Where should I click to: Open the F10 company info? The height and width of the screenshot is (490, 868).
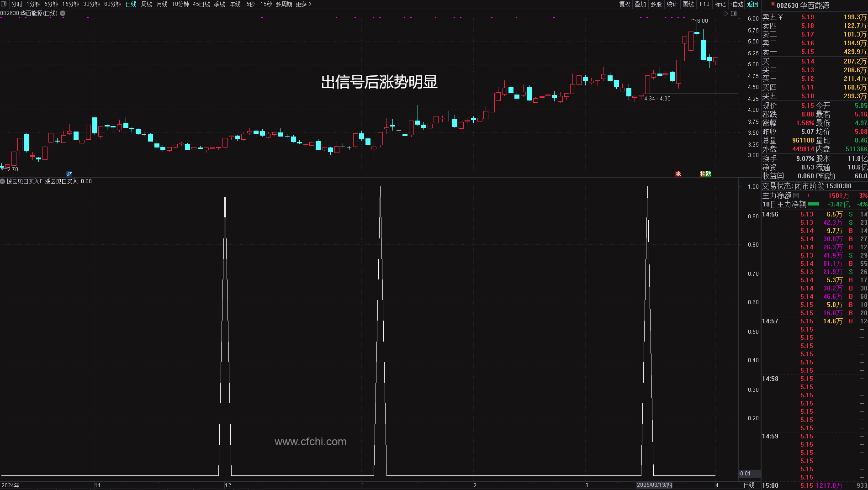(x=704, y=4)
